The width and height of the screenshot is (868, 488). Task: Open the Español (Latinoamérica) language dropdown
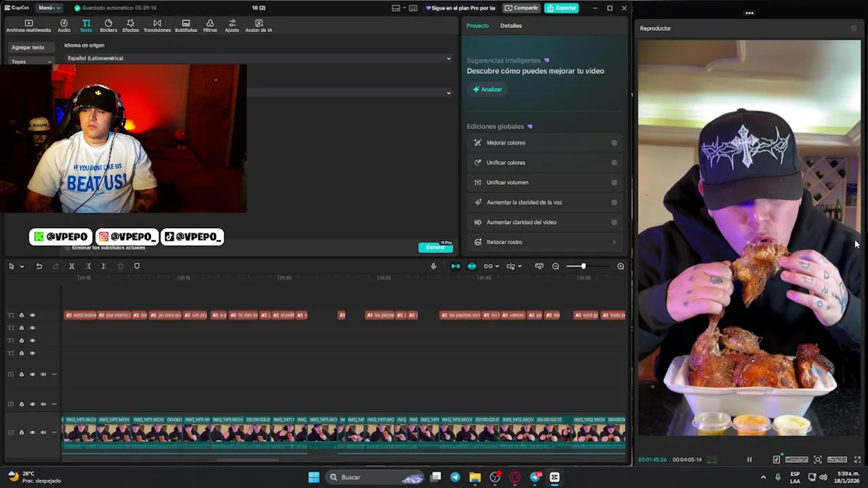(258, 58)
